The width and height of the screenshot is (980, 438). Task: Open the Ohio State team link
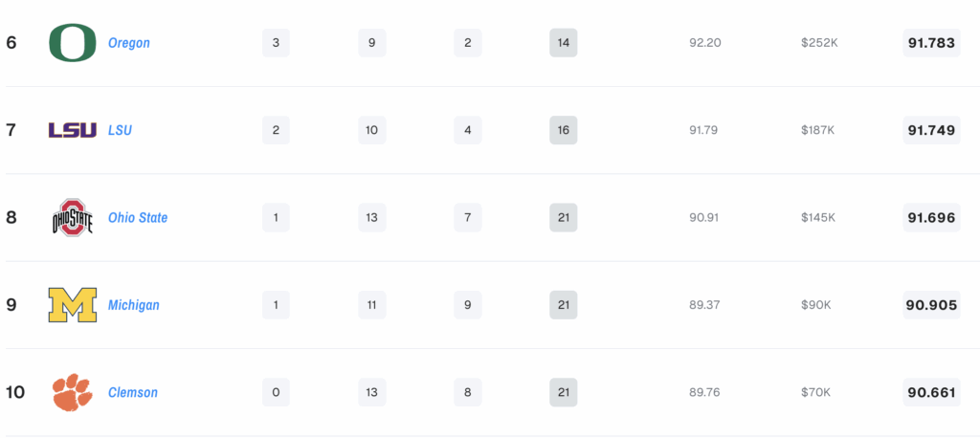tap(138, 218)
